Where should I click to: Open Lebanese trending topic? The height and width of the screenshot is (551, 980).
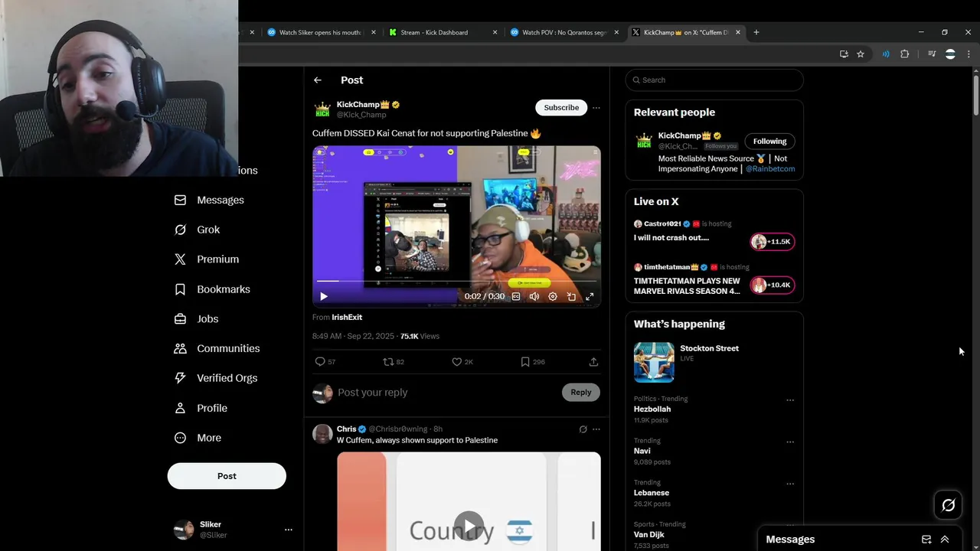(x=652, y=493)
